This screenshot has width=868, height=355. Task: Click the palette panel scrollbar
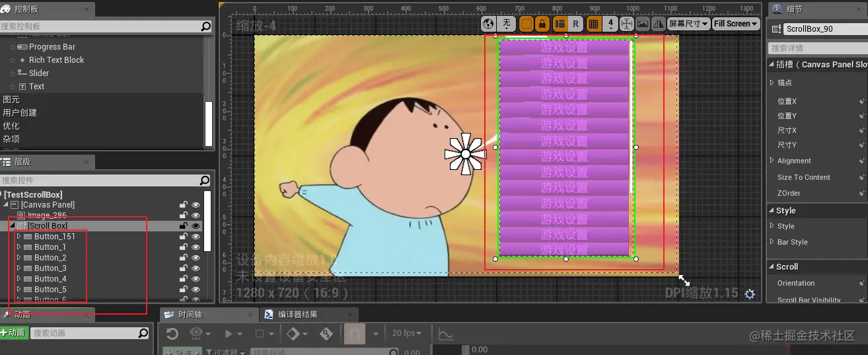(x=209, y=123)
